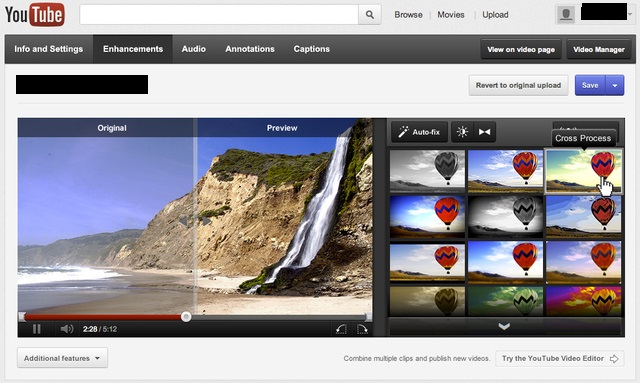This screenshot has width=640, height=383.
Task: Go to the Annotations tab
Action: coord(250,49)
